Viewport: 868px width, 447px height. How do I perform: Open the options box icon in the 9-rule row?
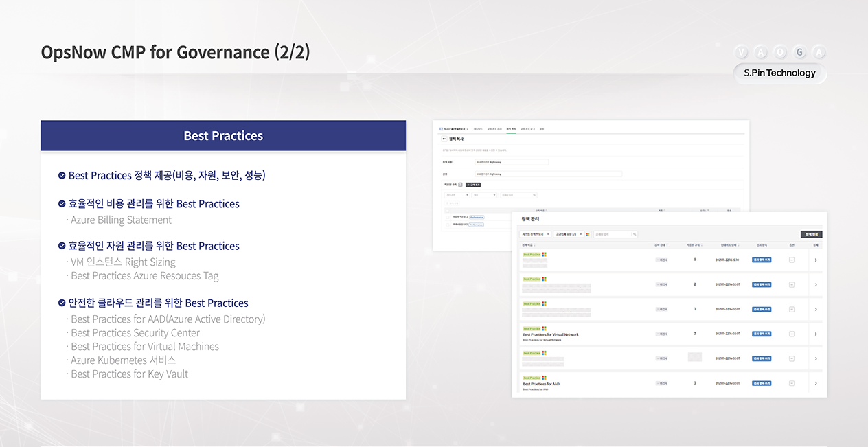click(792, 260)
